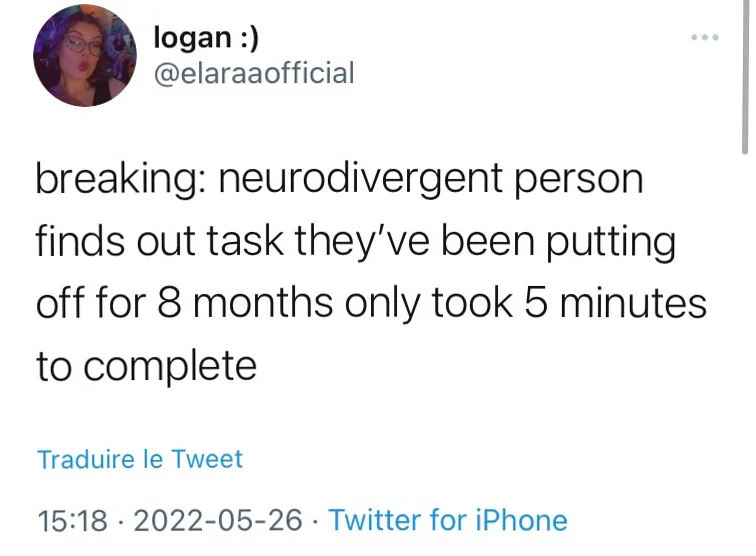
Task: Click 'Traduire le Tweet' translation link
Action: click(140, 459)
